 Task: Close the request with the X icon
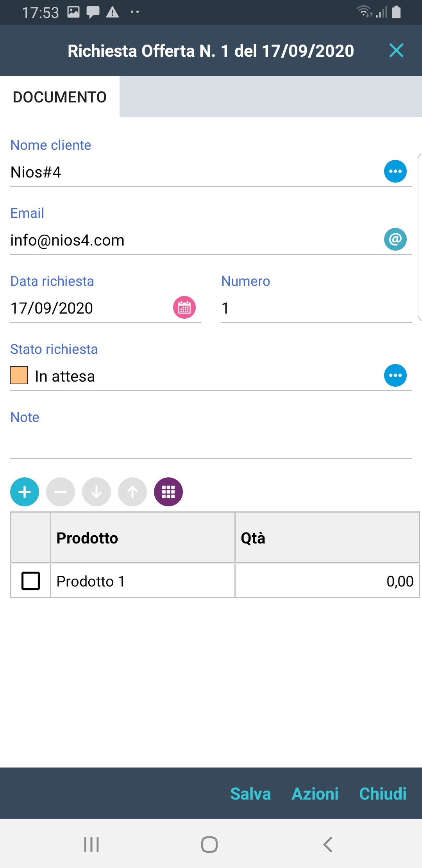coord(396,50)
